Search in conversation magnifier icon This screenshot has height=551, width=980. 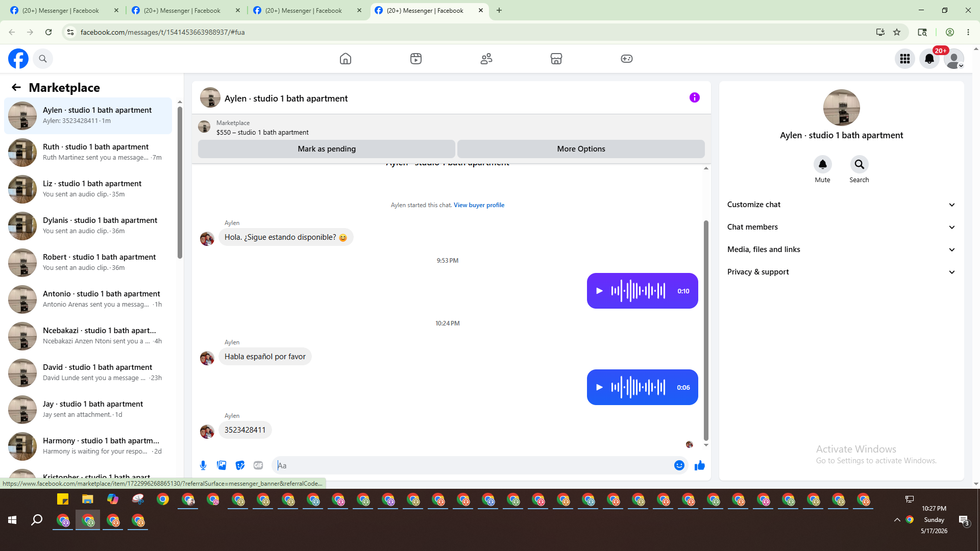(860, 164)
